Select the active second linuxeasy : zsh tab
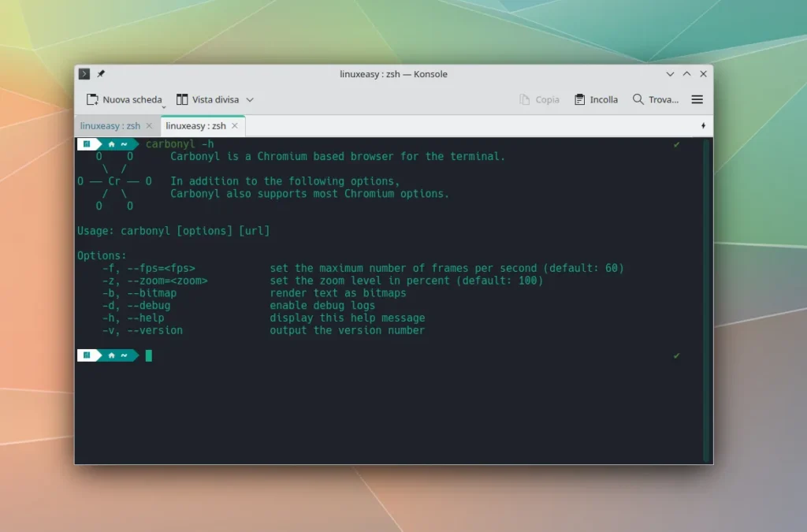The width and height of the screenshot is (807, 532). pos(195,126)
